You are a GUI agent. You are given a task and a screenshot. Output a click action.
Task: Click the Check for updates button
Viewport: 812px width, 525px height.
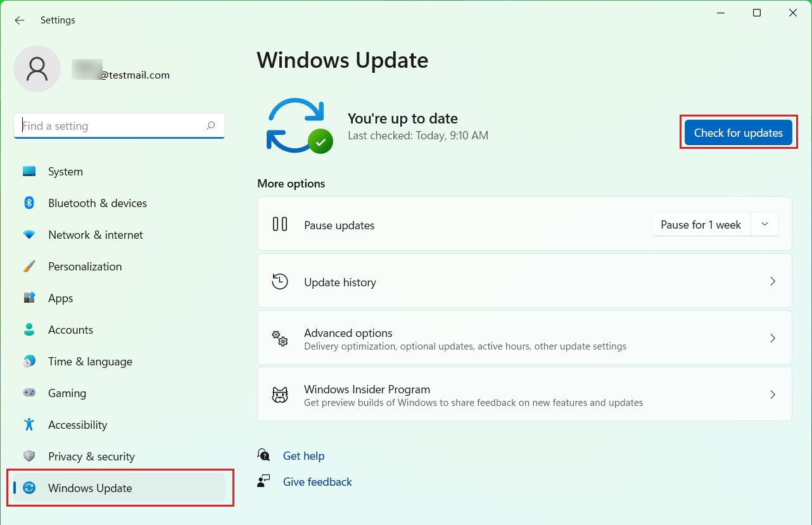[738, 132]
